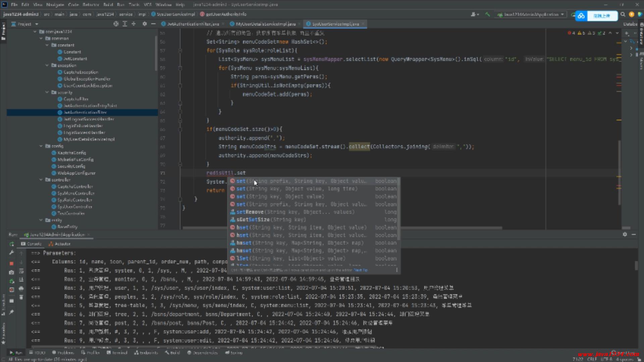Open Run panel gear settings
The width and height of the screenshot is (644, 362).
point(625,235)
